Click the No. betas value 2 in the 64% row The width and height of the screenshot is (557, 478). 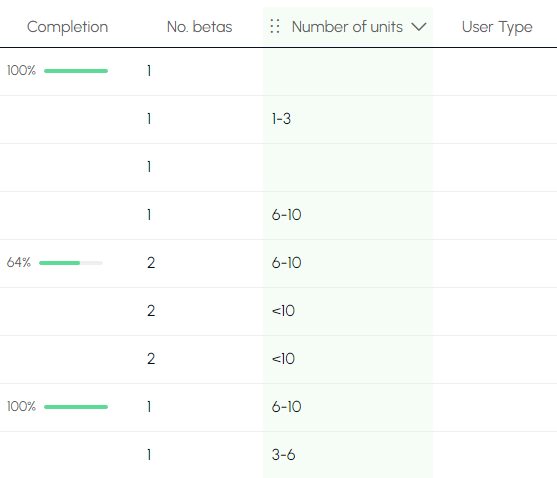[x=151, y=263]
